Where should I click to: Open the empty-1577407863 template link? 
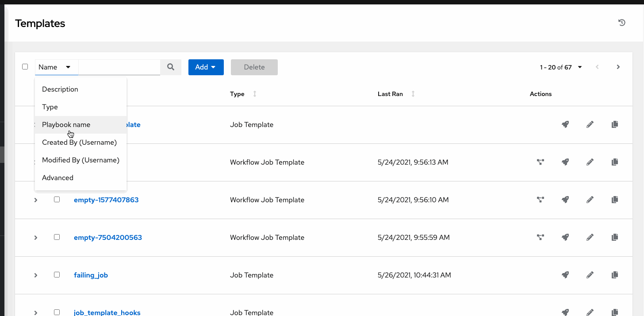click(106, 200)
